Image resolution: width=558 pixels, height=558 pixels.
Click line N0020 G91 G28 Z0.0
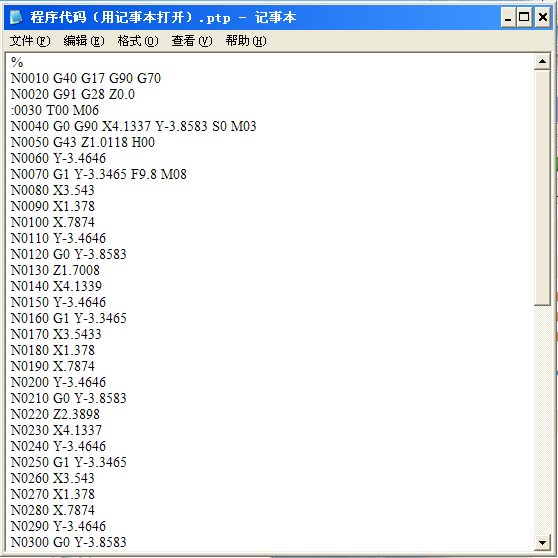73,94
